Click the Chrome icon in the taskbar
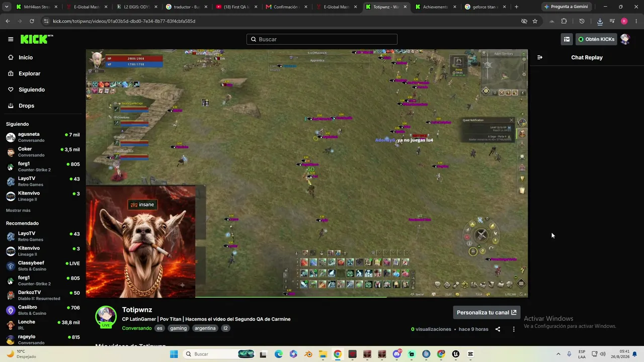644x362 pixels. pos(338,354)
